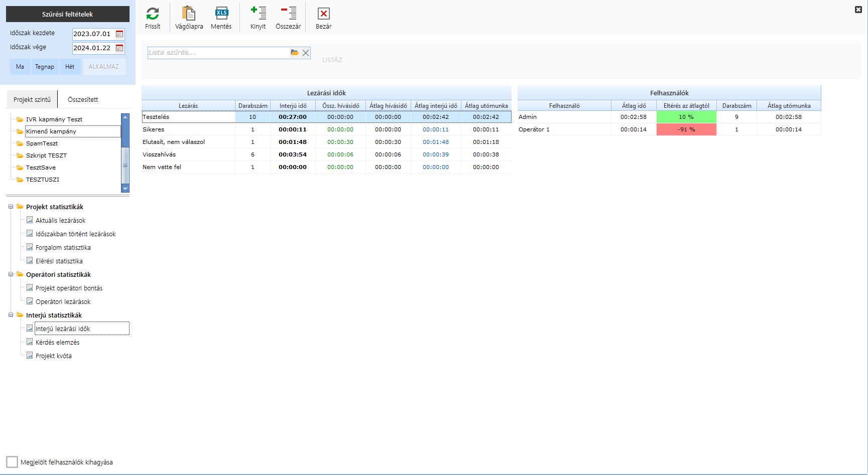This screenshot has width=868, height=475.
Task: Open calendar picker for Időszak vége
Action: (119, 48)
